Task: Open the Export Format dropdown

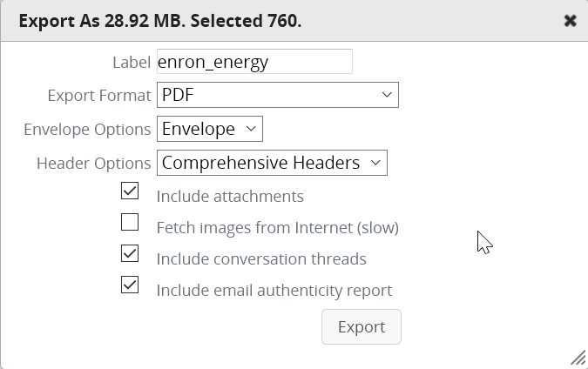Action: [277, 95]
